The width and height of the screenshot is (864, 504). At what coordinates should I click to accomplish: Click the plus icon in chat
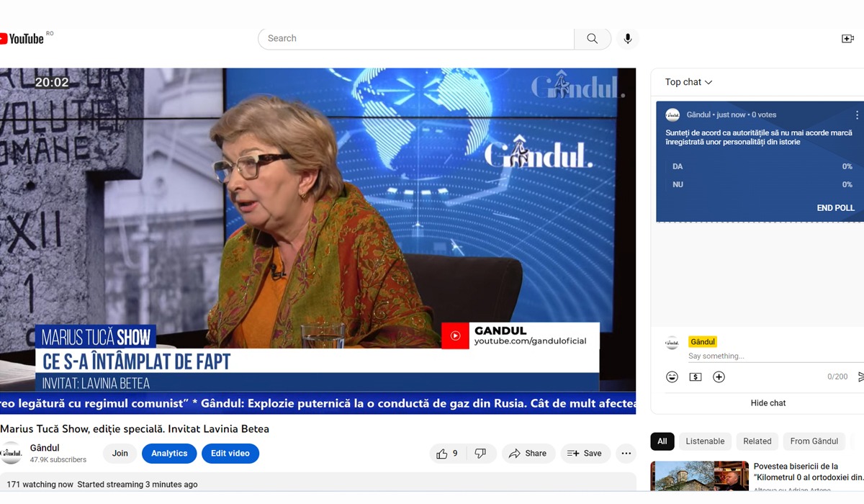pos(719,377)
